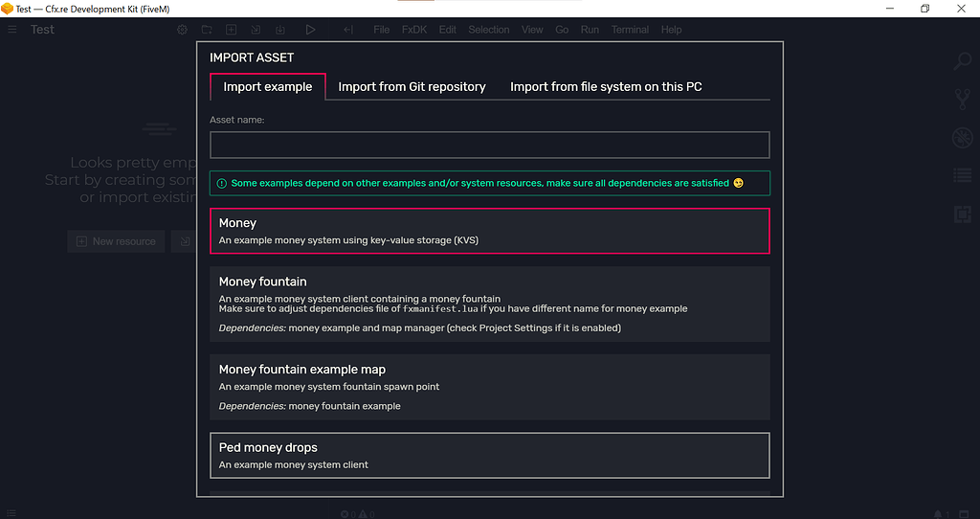
Task: Pick the Ped money drops example
Action: 489,455
